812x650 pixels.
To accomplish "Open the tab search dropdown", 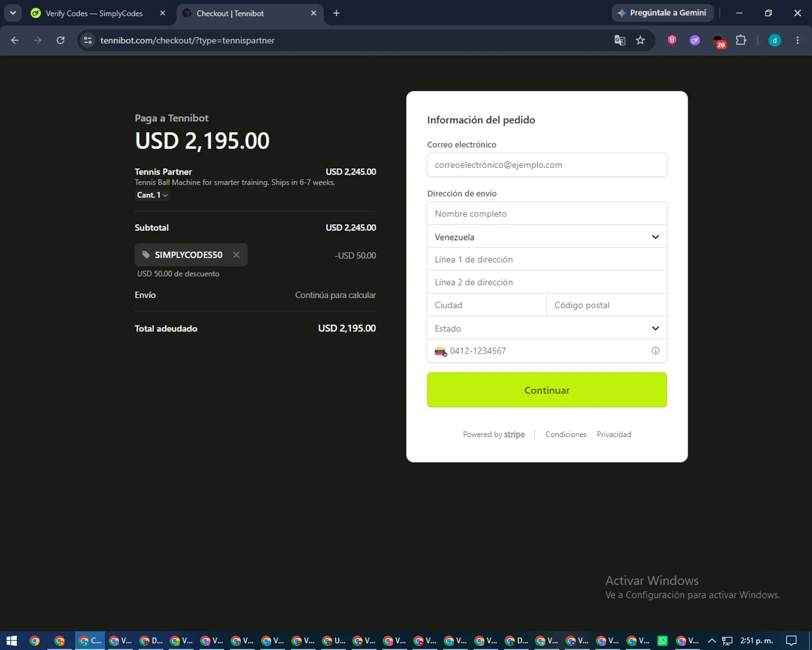I will point(12,13).
